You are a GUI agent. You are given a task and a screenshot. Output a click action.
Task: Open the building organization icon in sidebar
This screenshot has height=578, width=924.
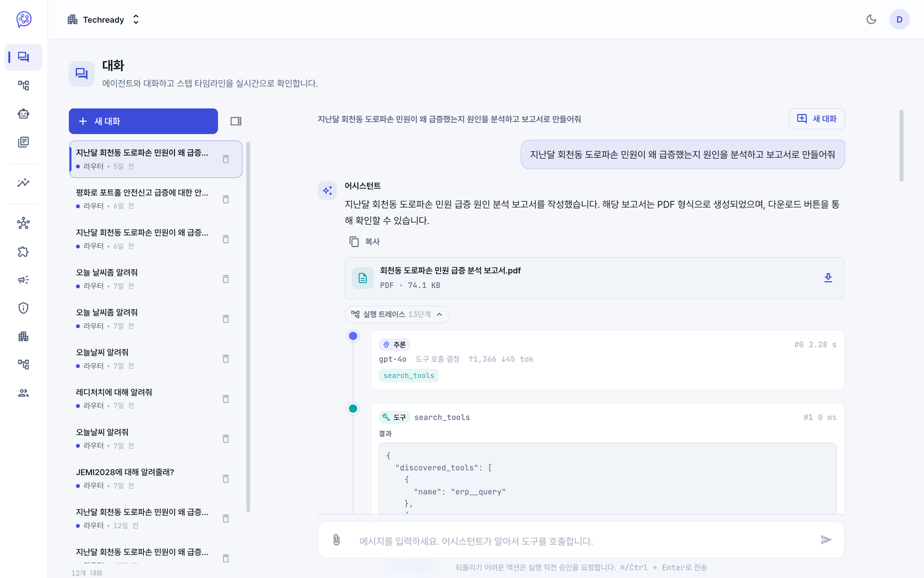[x=24, y=336]
